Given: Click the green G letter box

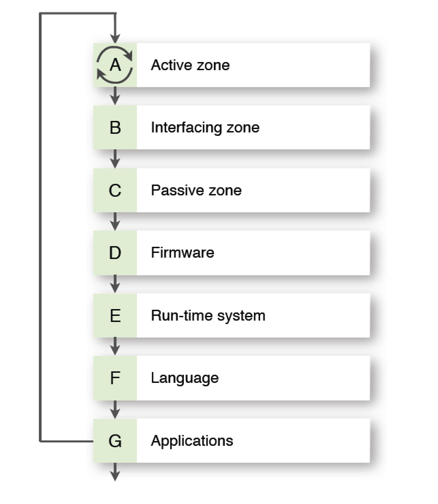Looking at the screenshot, I should click(115, 441).
